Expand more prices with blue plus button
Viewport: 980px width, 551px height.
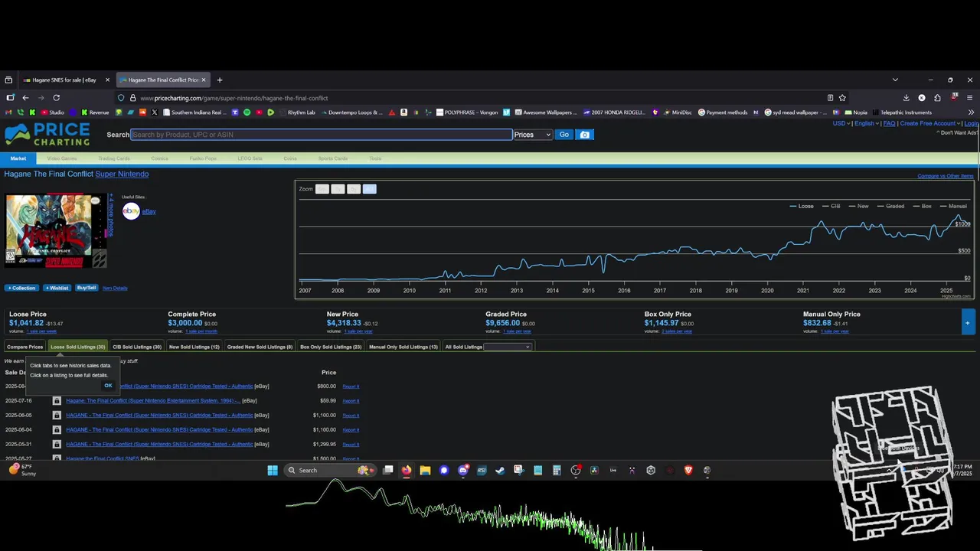[x=968, y=322]
